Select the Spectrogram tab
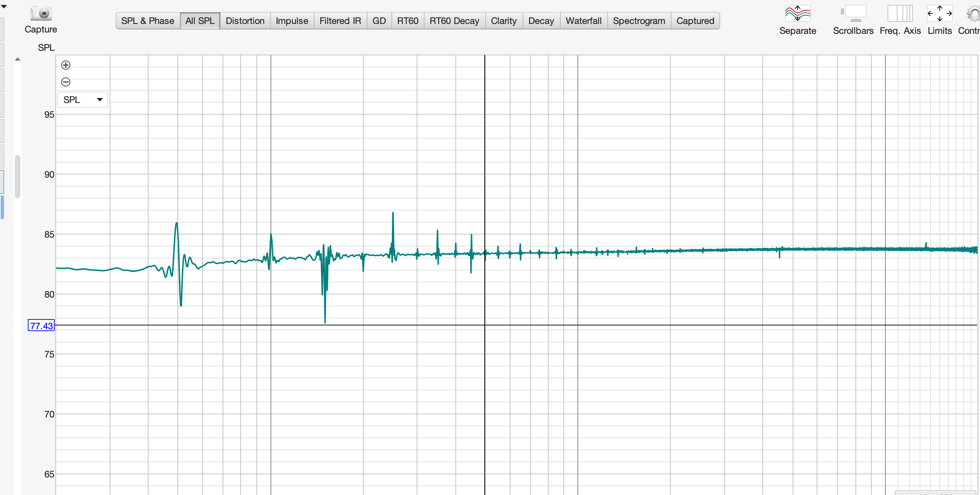 [639, 21]
